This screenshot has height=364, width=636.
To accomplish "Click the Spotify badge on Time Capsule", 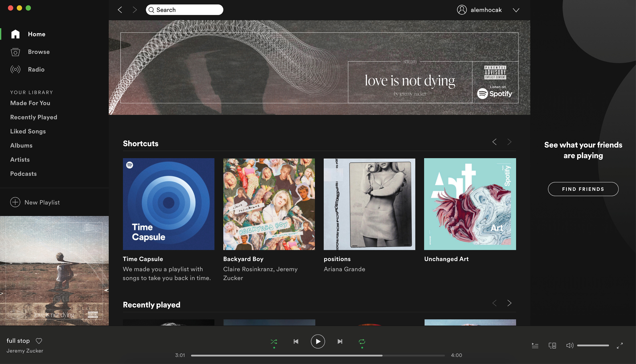I will click(129, 165).
